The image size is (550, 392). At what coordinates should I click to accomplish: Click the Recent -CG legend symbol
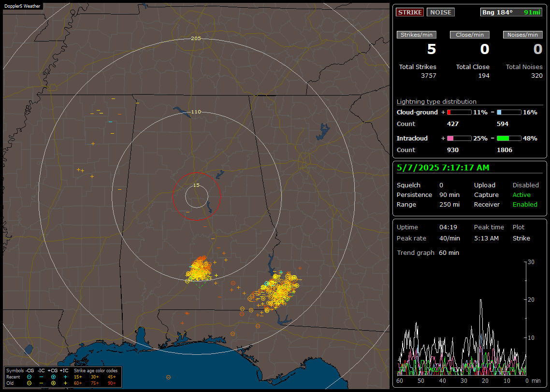[x=29, y=377]
